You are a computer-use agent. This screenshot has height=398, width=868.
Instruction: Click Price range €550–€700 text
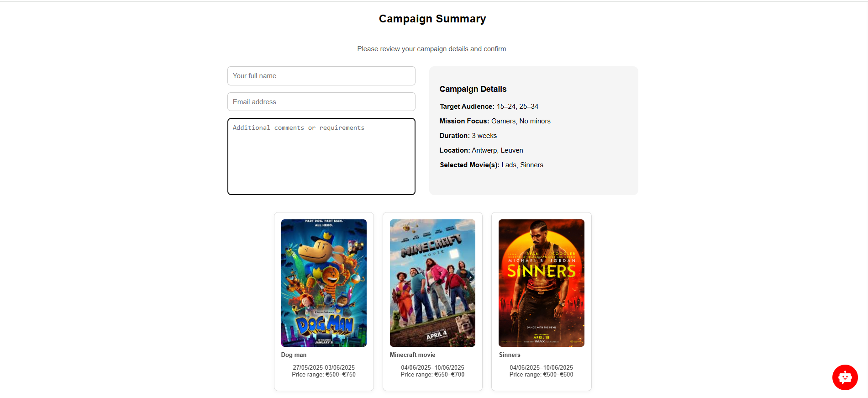[432, 375]
